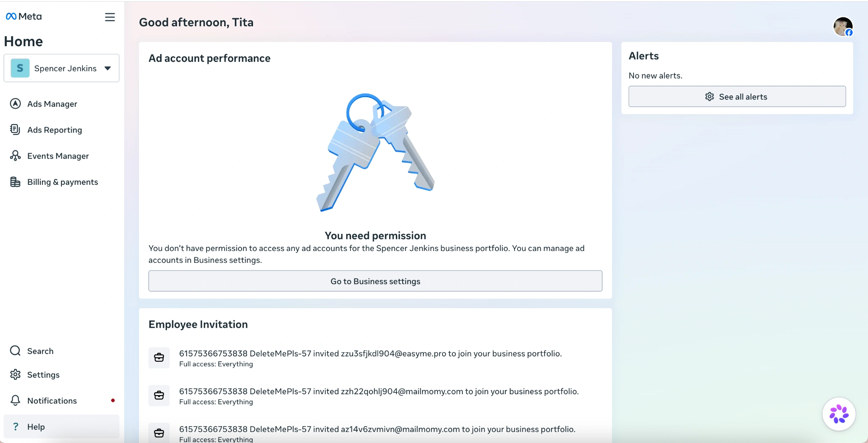Open Notifications panel
The height and width of the screenshot is (443, 868).
point(61,401)
